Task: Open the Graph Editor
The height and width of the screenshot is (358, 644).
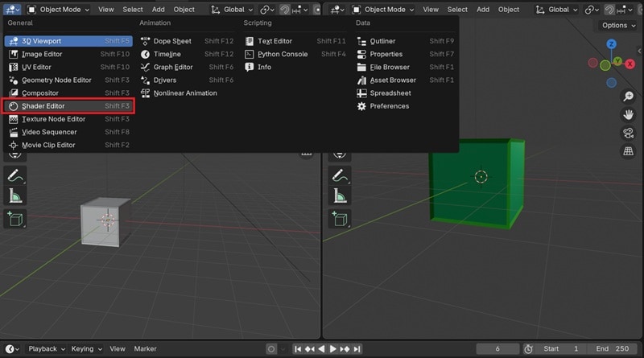Action: click(187, 67)
